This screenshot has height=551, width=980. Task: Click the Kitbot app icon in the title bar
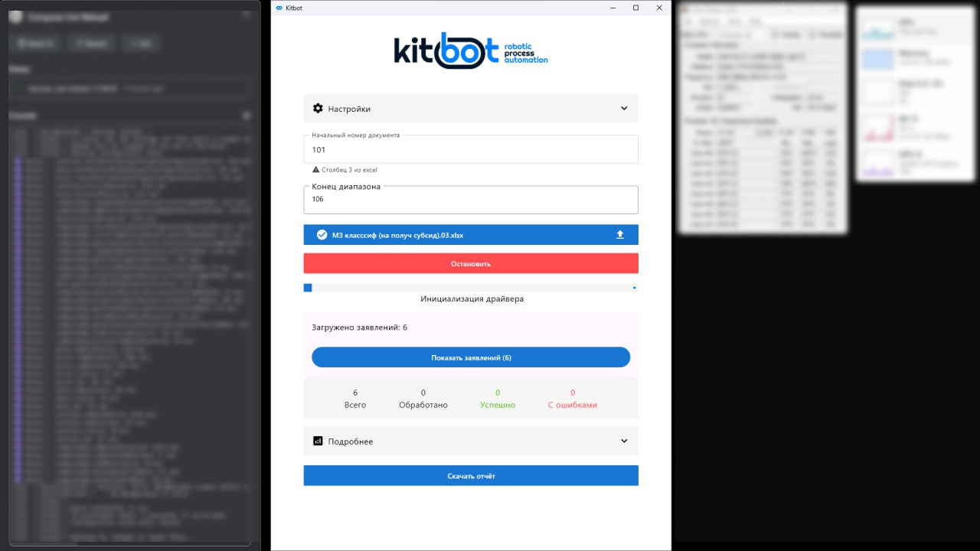(279, 8)
